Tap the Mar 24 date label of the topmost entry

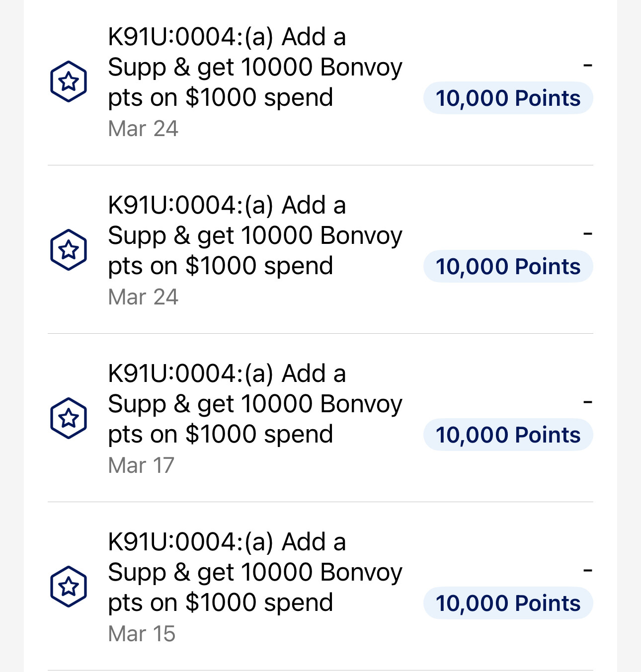143,129
